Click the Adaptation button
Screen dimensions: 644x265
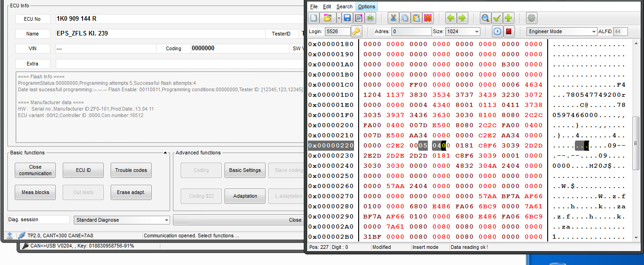pos(245,196)
